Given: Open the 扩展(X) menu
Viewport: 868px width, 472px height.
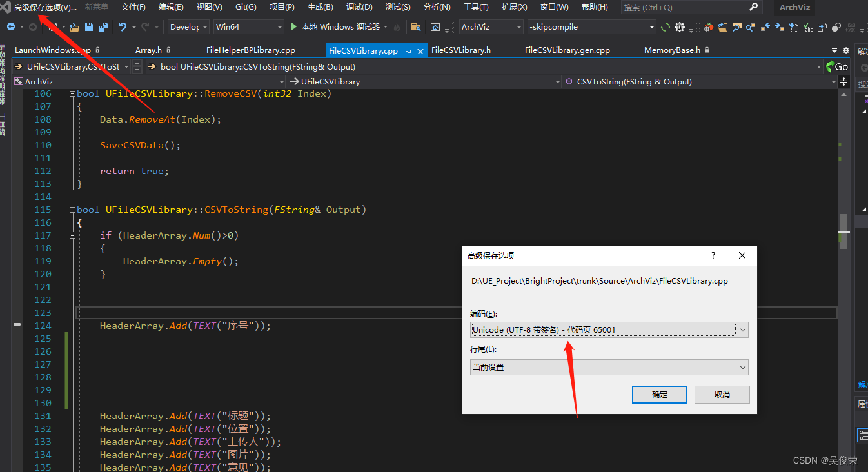Looking at the screenshot, I should click(514, 7).
